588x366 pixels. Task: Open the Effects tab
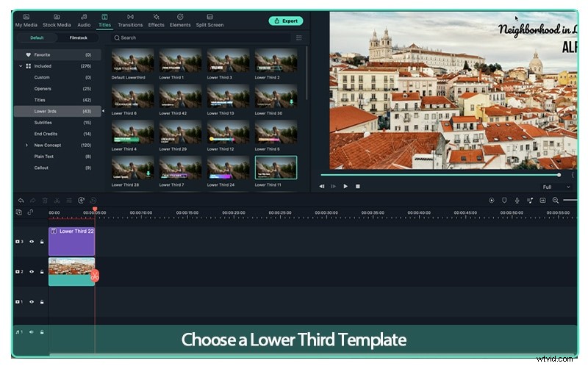(x=156, y=21)
